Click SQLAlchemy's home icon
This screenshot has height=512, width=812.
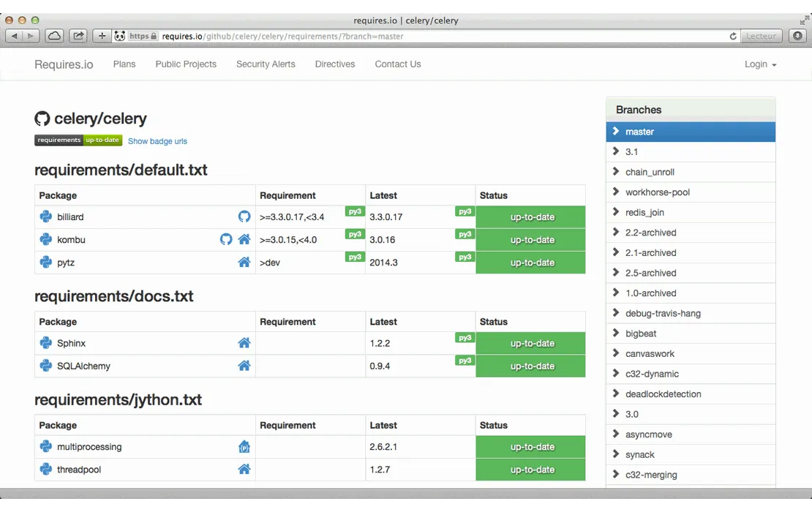244,366
